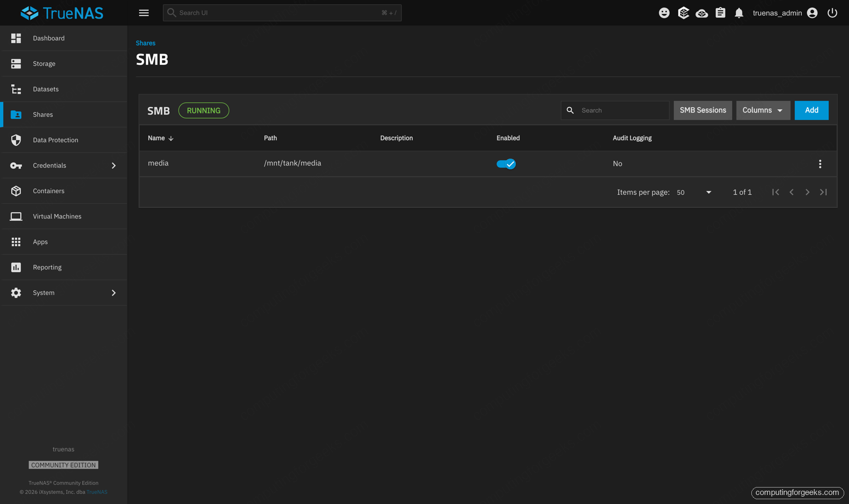Click the Dashboard sidebar icon

click(x=16, y=38)
